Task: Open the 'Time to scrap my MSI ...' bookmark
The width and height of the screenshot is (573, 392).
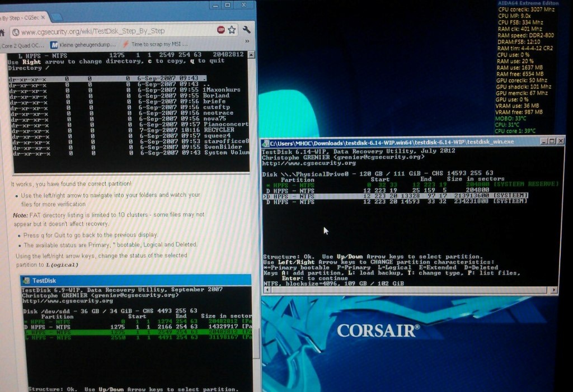Action: pyautogui.click(x=156, y=44)
